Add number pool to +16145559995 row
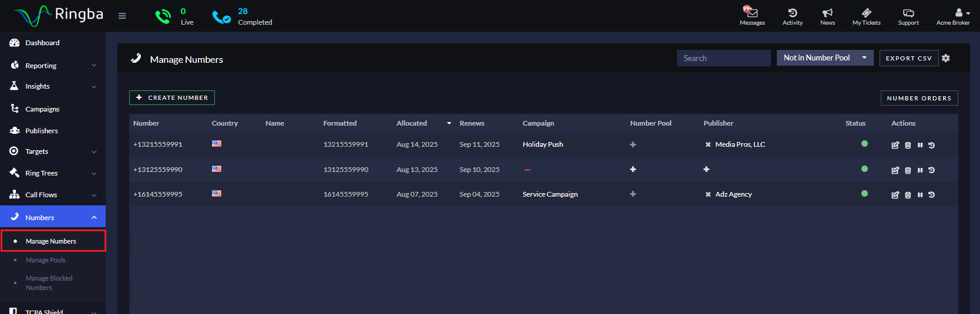Viewport: 980px width, 314px height. 633,194
